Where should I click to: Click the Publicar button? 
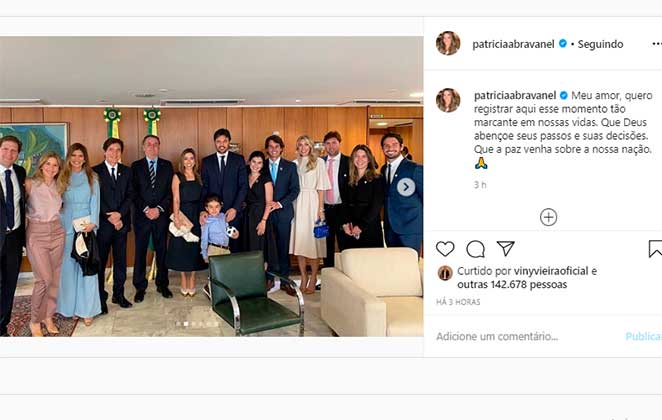pos(643,337)
